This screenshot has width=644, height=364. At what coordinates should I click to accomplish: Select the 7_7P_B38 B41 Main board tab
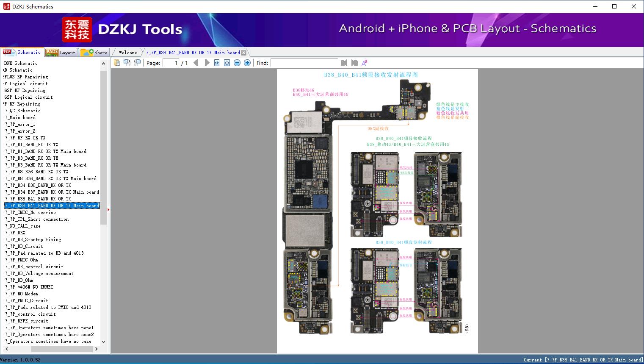pos(193,53)
